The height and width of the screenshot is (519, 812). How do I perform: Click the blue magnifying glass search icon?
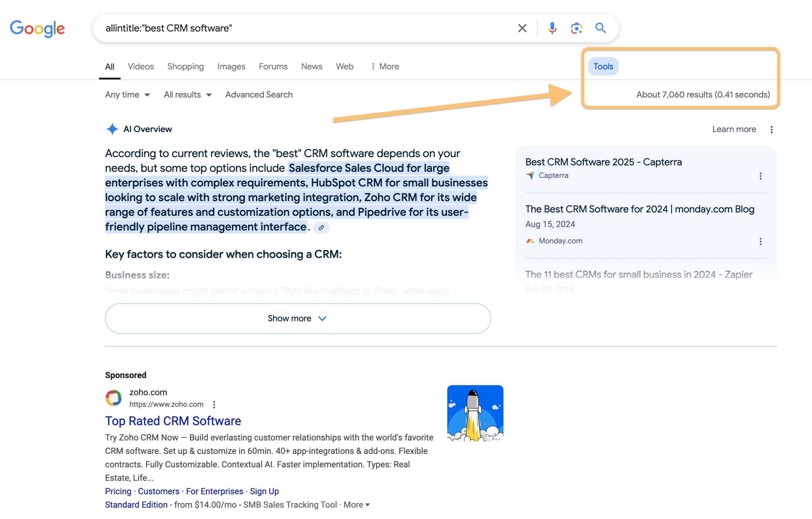point(600,28)
